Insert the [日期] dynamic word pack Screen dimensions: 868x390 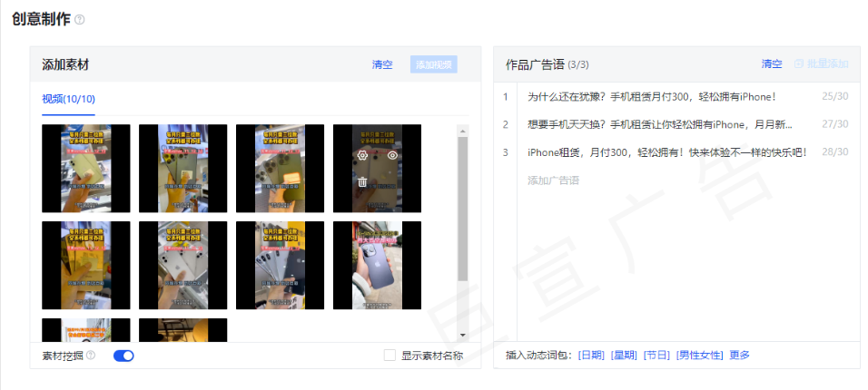click(591, 356)
